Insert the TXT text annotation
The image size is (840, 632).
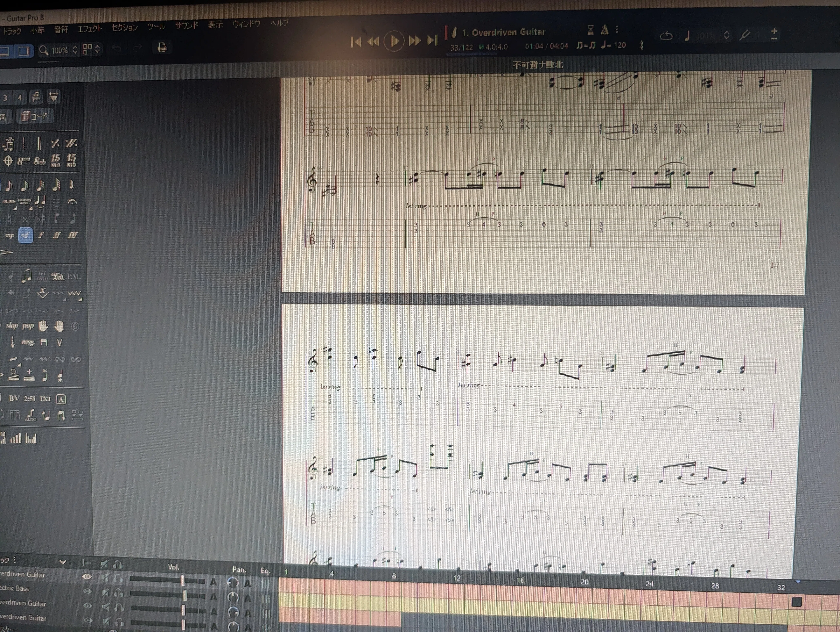point(45,399)
